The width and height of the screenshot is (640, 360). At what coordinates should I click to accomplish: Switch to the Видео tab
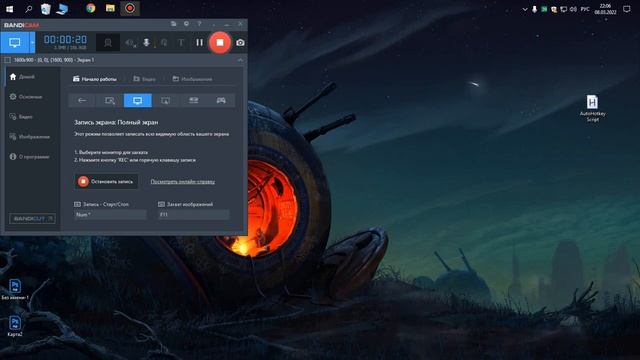pos(144,79)
